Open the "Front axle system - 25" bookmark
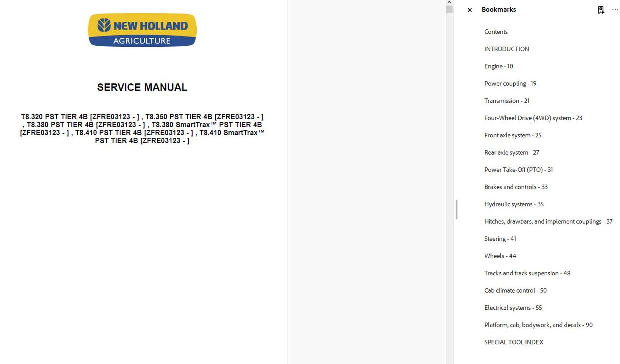620x364 pixels. [513, 135]
